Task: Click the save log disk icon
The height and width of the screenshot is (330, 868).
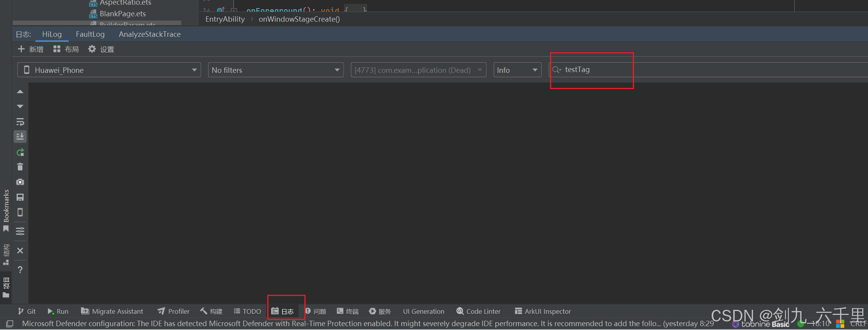Action: click(x=20, y=197)
